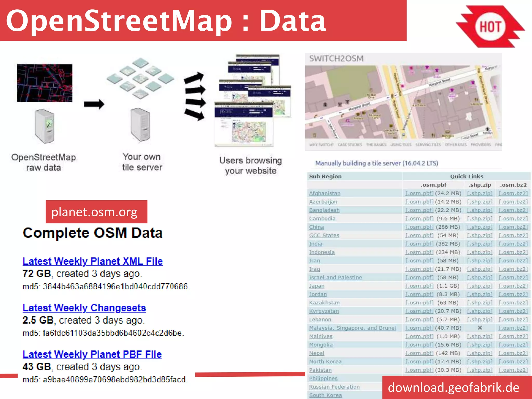Click the tile server computer icon

[x=141, y=125]
